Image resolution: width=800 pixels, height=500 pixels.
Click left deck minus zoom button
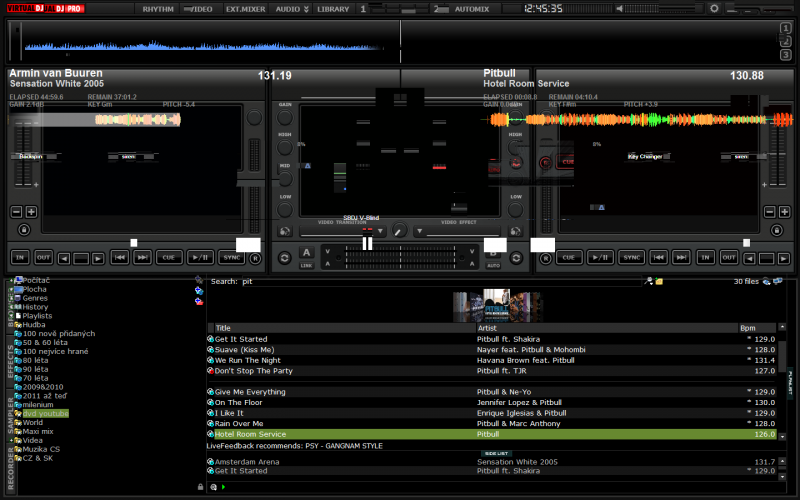(x=16, y=212)
